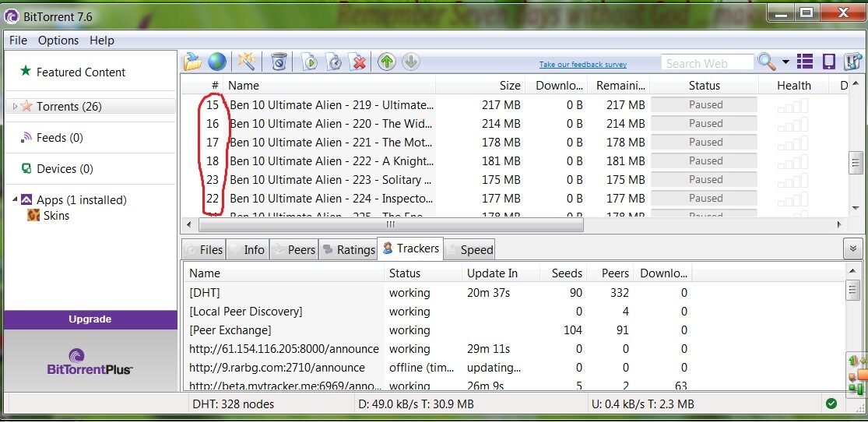The image size is (868, 423).
Task: Click the green network status check icon
Action: pos(831,404)
